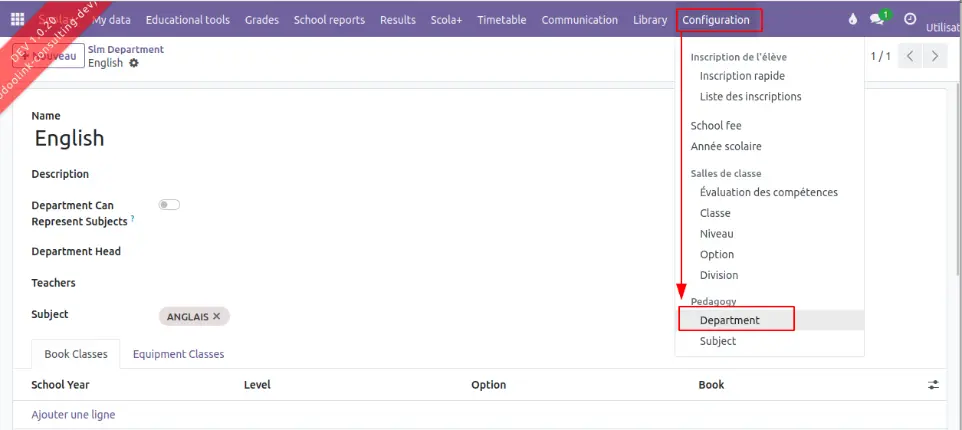Screen dimensions: 962x430
Task: Click the Slm Department breadcrumb link
Action: tap(126, 49)
